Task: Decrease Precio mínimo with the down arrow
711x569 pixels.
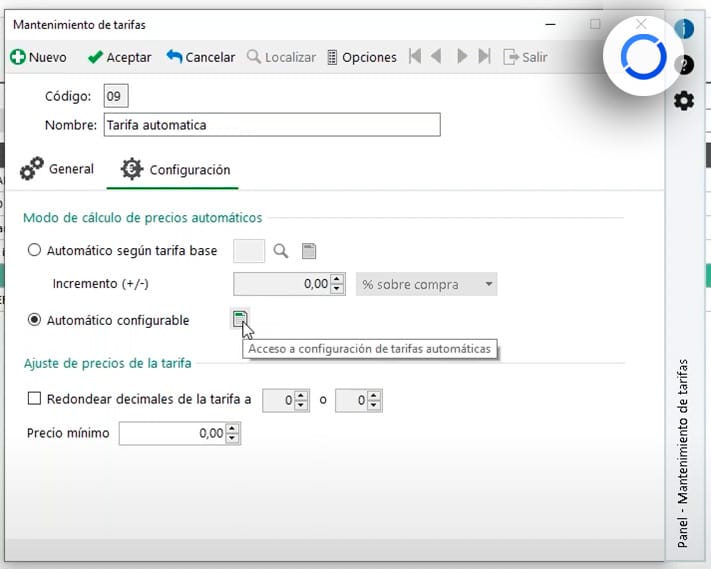Action: pyautogui.click(x=232, y=438)
